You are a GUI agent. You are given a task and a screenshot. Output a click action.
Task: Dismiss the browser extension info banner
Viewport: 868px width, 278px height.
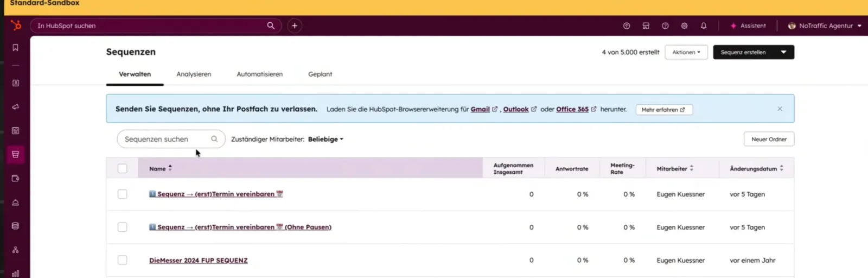(780, 109)
